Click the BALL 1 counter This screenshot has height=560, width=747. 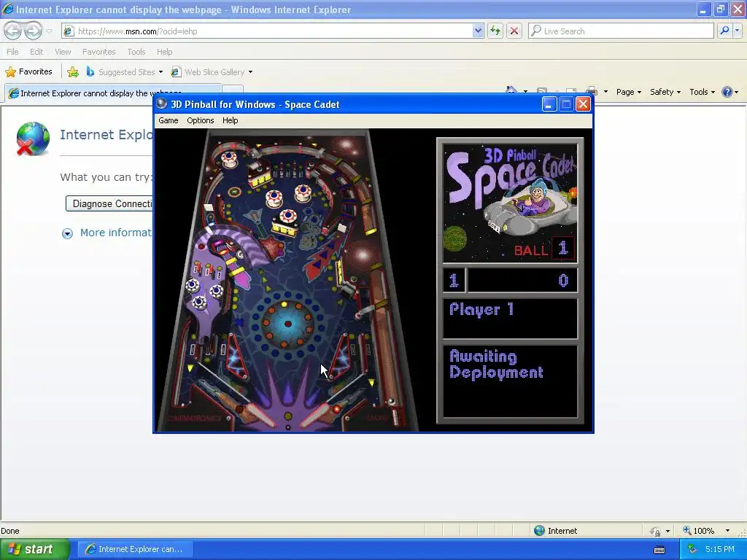[x=544, y=249]
